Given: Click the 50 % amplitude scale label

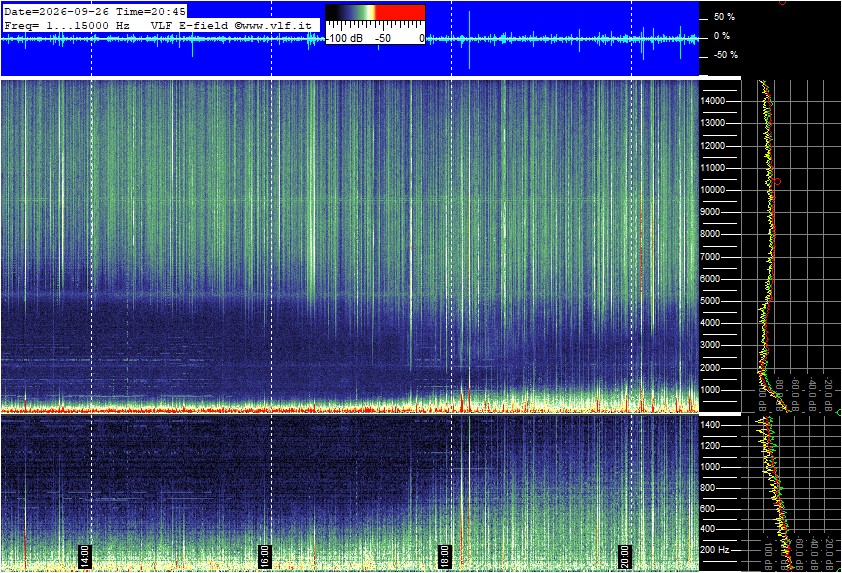Looking at the screenshot, I should [724, 17].
